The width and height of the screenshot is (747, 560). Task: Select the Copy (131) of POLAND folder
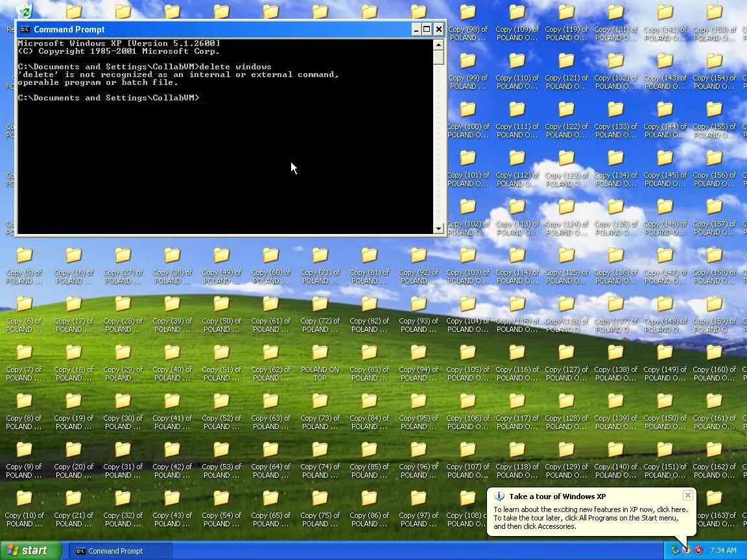click(x=615, y=23)
